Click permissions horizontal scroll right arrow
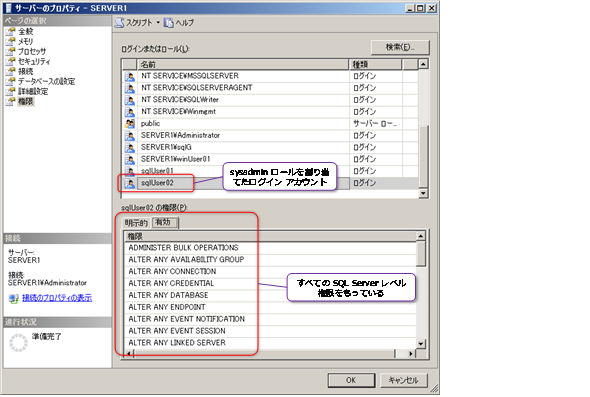Screen dimensions: 590x397 click(411, 354)
